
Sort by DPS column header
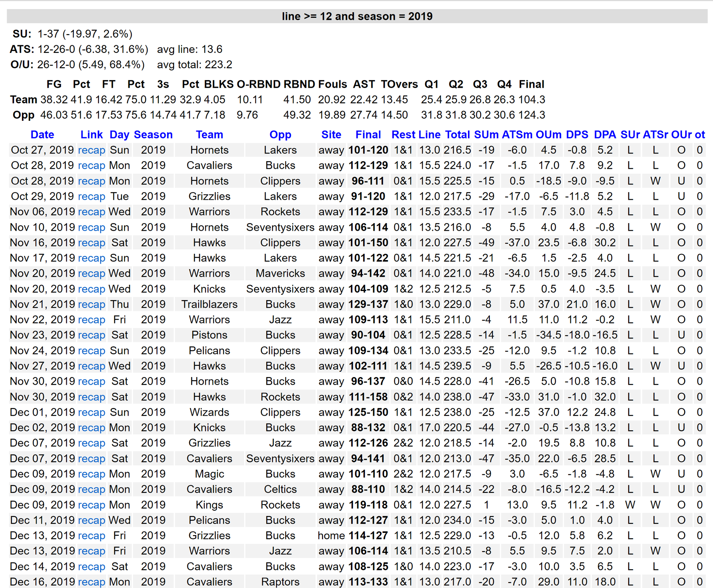pyautogui.click(x=577, y=135)
